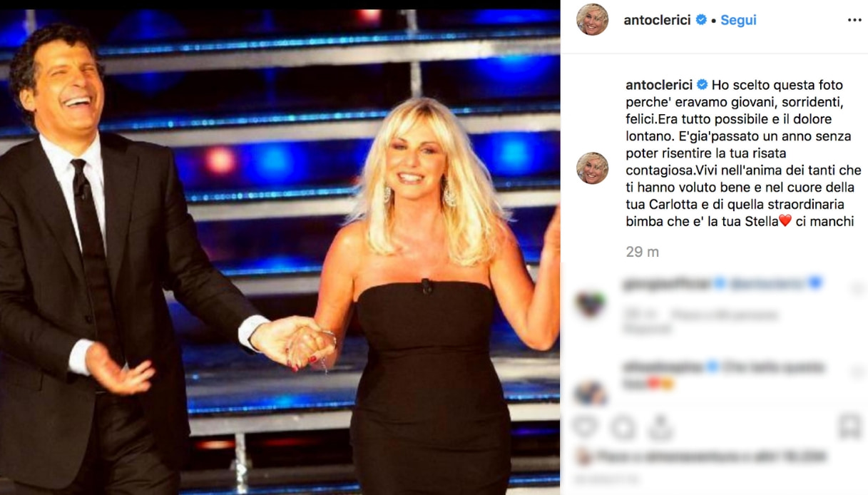Viewport: 868px width, 495px height.
Task: Share the post with the share icon
Action: click(x=660, y=427)
